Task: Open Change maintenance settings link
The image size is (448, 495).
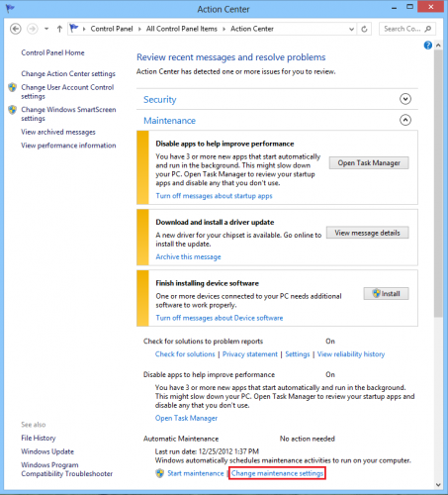Action: pos(277,473)
